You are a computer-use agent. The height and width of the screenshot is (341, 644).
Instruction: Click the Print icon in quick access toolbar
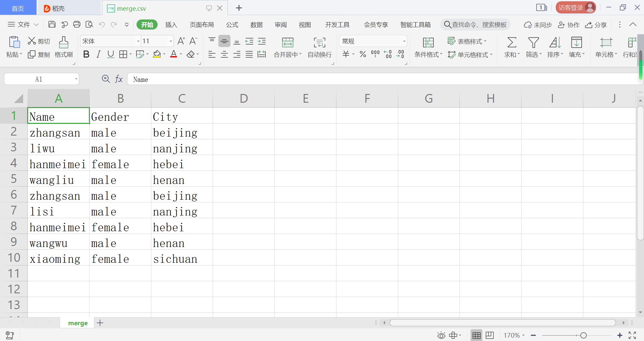(x=77, y=25)
